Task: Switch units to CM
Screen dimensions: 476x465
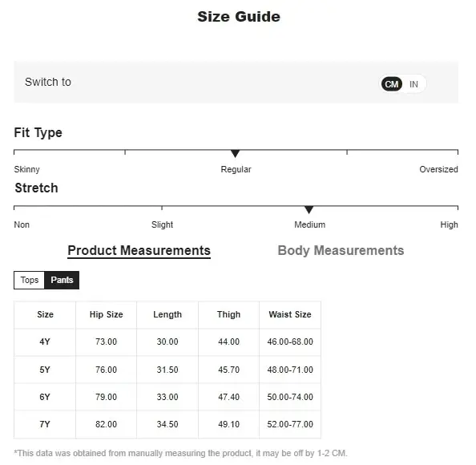Action: click(x=391, y=84)
